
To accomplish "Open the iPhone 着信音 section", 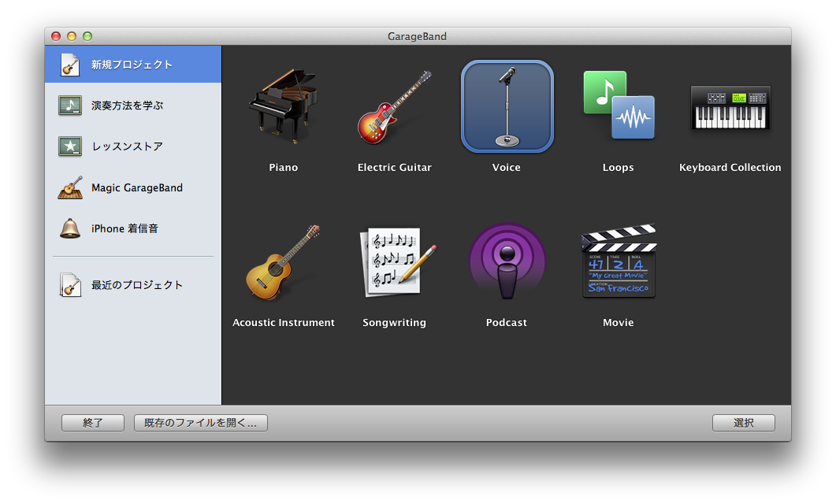I will [132, 228].
